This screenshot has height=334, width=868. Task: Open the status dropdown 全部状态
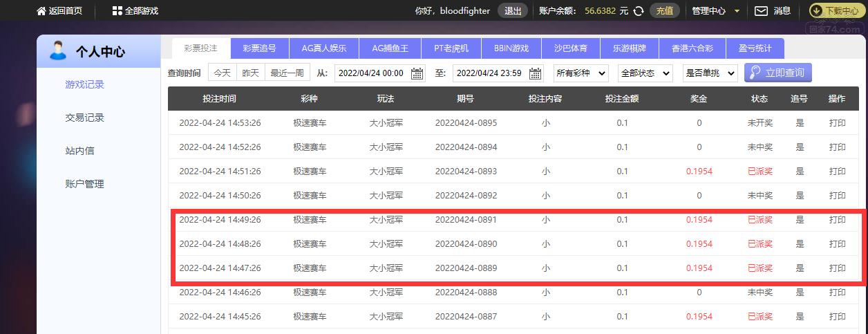(x=646, y=73)
